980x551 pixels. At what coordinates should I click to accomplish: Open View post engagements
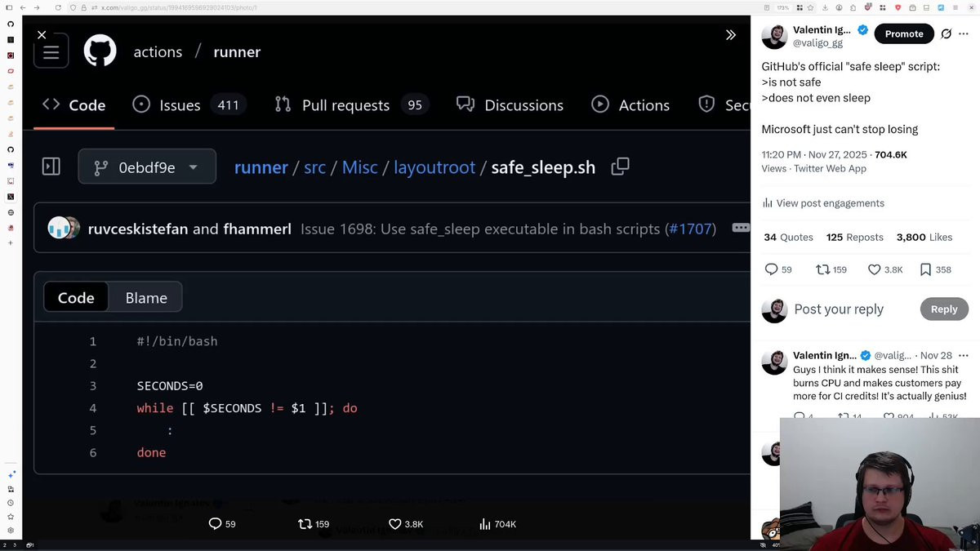pos(823,203)
